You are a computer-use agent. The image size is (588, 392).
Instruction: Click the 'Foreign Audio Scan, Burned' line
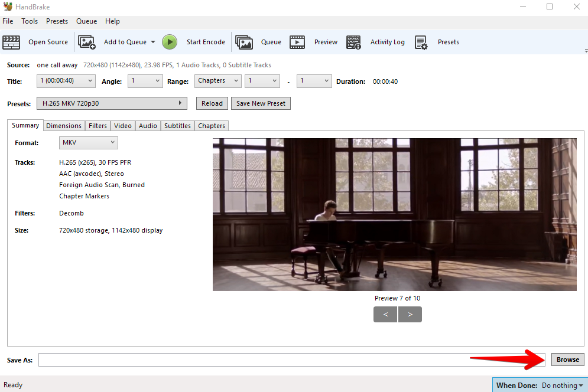(102, 185)
